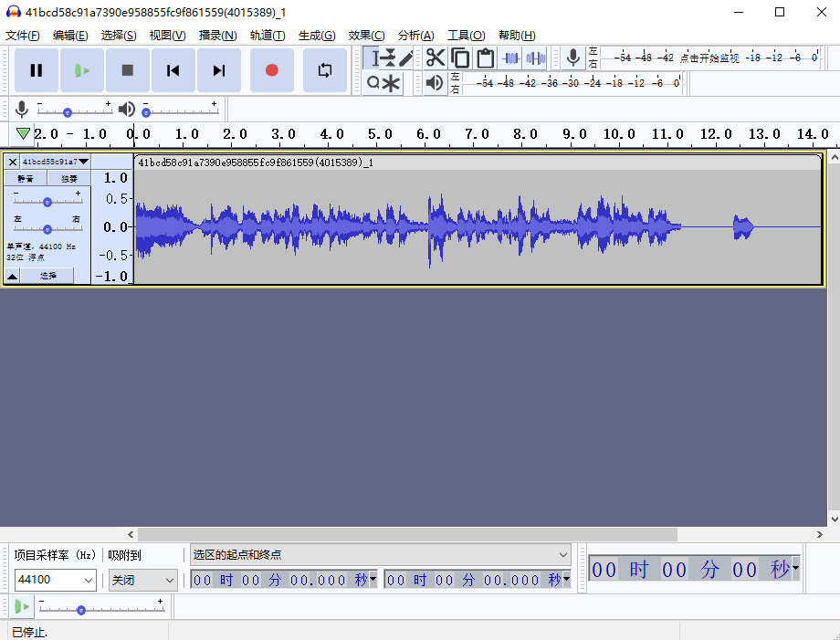Open the 吸附到 snap-to dropdown
The width and height of the screenshot is (840, 640).
tap(143, 580)
